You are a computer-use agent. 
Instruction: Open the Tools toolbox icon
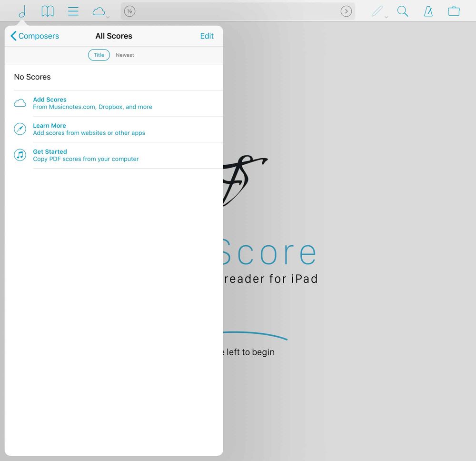pos(454,11)
